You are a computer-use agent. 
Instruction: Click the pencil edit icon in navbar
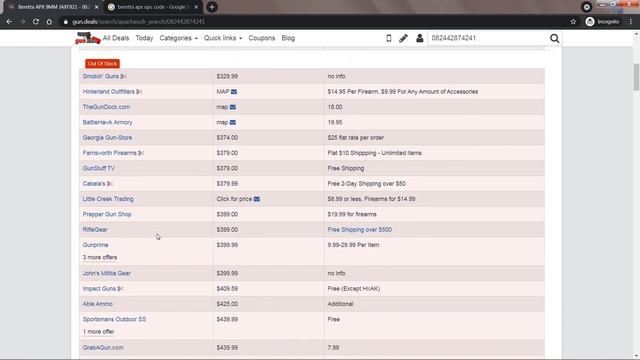(403, 38)
